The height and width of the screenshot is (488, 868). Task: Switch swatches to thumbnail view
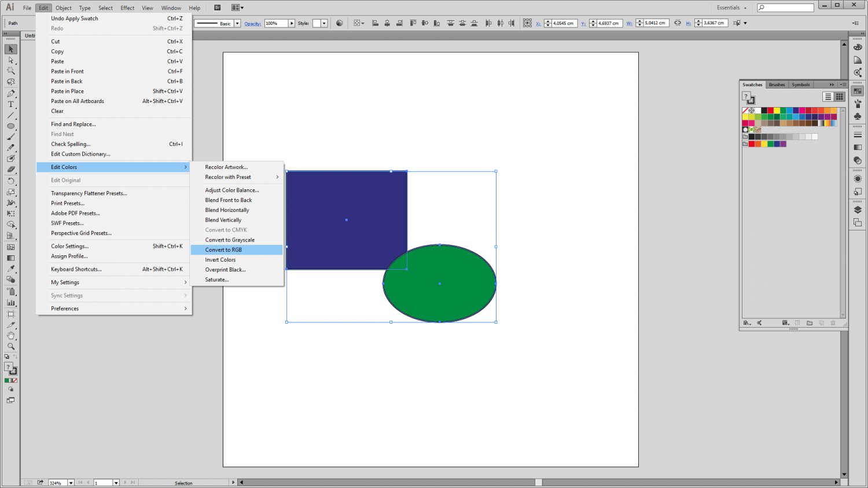(x=839, y=97)
